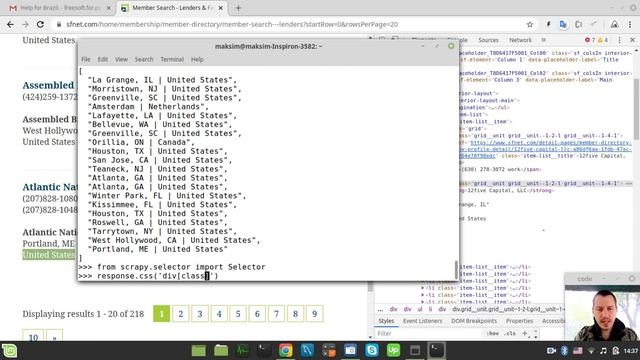
Task: Click the Styles Filter input field
Action: (x=429, y=333)
